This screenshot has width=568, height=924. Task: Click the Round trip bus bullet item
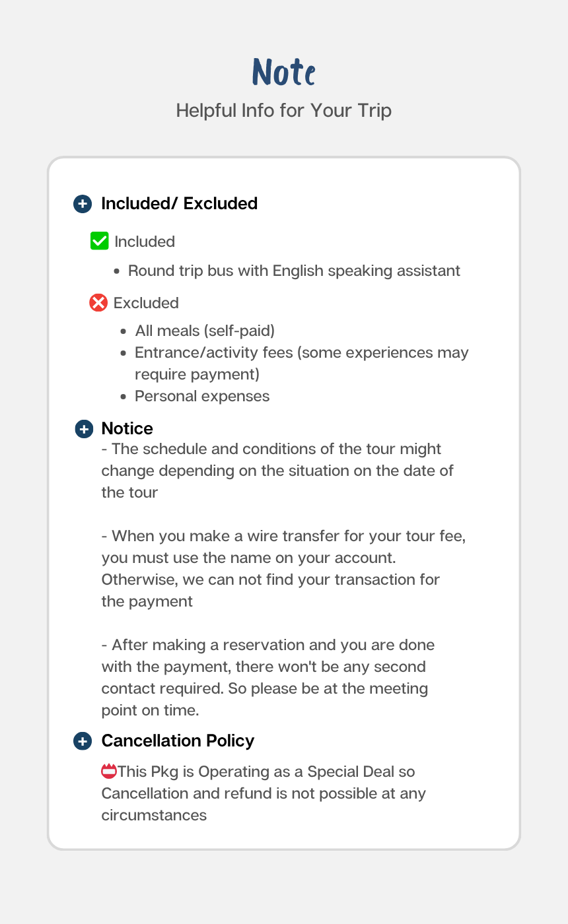coord(294,271)
